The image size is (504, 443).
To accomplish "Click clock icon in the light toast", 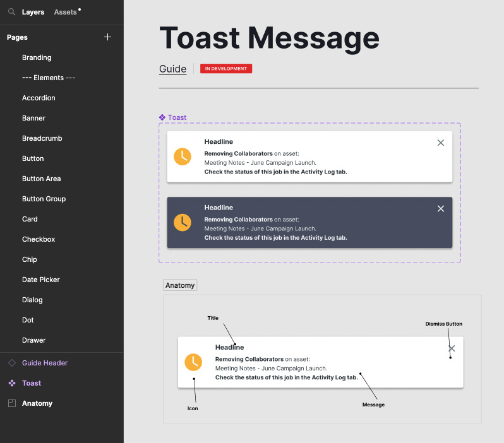I will [183, 157].
